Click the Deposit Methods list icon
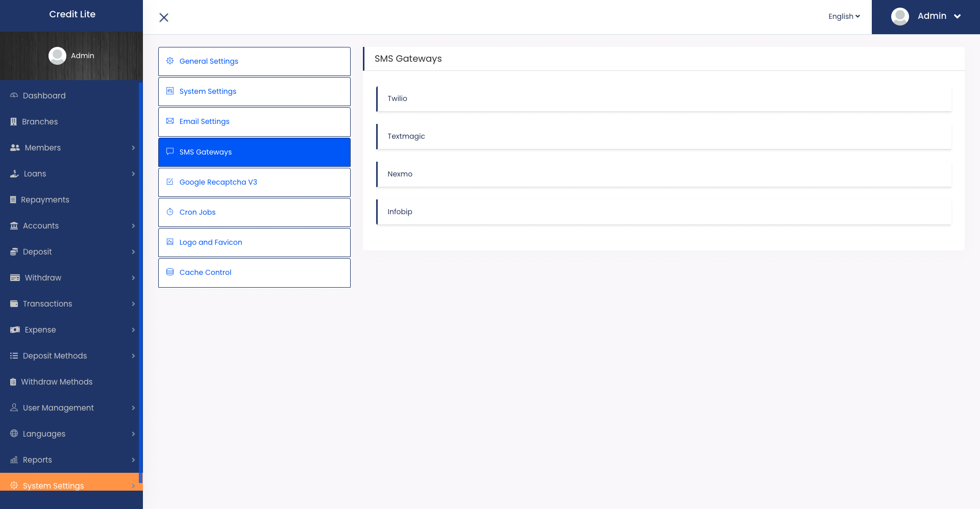Viewport: 980px width, 509px height. 14,355
